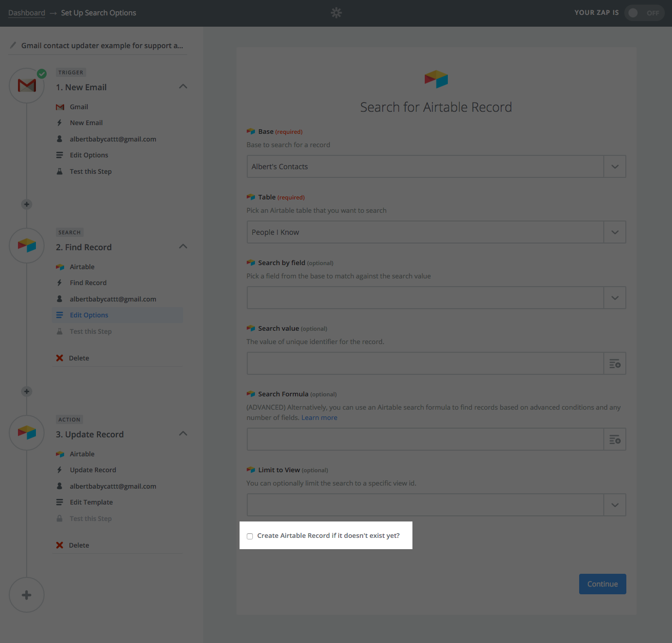The height and width of the screenshot is (643, 672).
Task: Go back to Dashboard link
Action: 27,13
